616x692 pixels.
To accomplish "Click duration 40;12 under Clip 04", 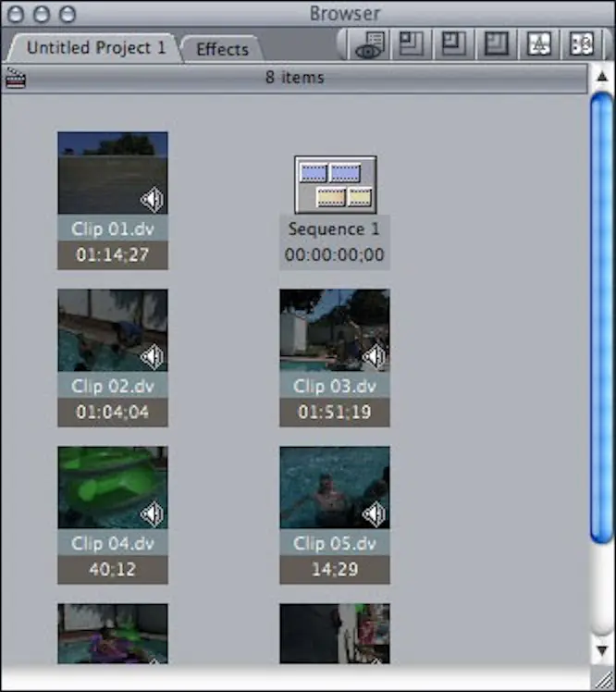I will point(113,569).
